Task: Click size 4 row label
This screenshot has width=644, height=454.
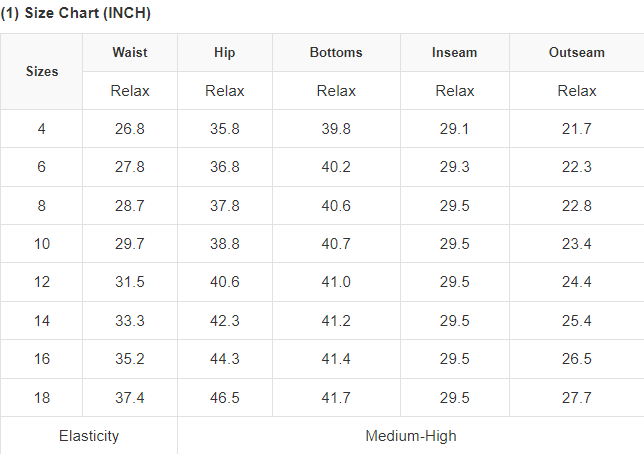Action: [42, 129]
